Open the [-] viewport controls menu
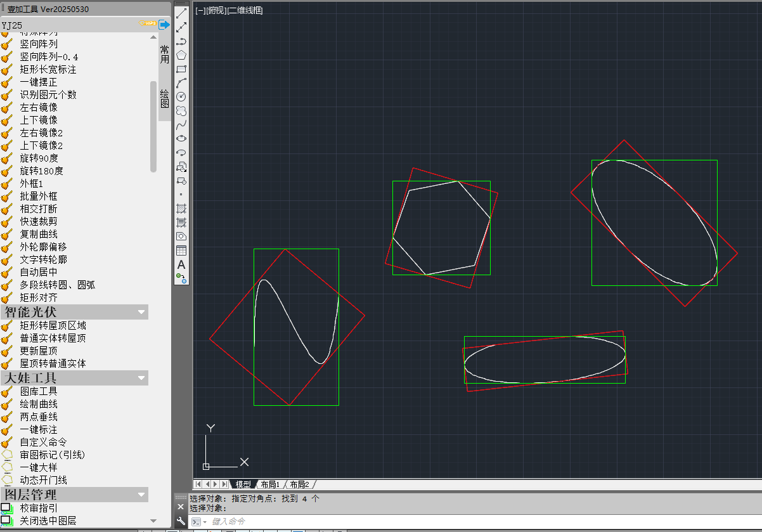762x532 pixels. pyautogui.click(x=200, y=10)
